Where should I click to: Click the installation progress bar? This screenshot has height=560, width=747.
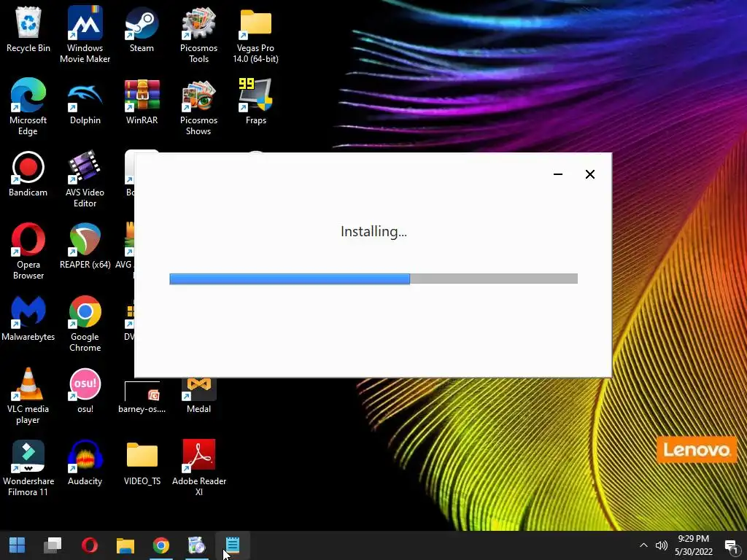click(373, 279)
